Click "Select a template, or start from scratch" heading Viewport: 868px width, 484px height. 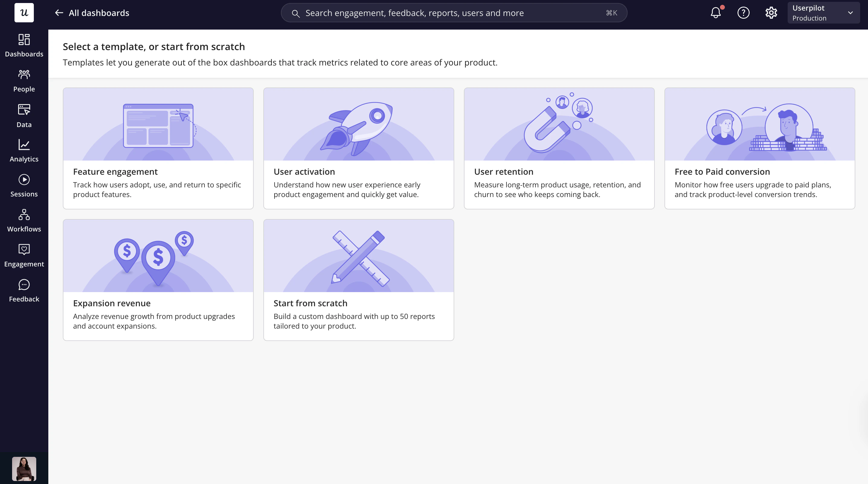coord(154,46)
